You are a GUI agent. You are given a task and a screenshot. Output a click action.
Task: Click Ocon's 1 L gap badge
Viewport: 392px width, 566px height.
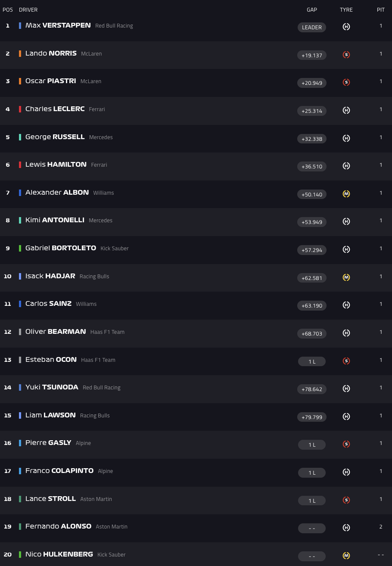pos(312,361)
